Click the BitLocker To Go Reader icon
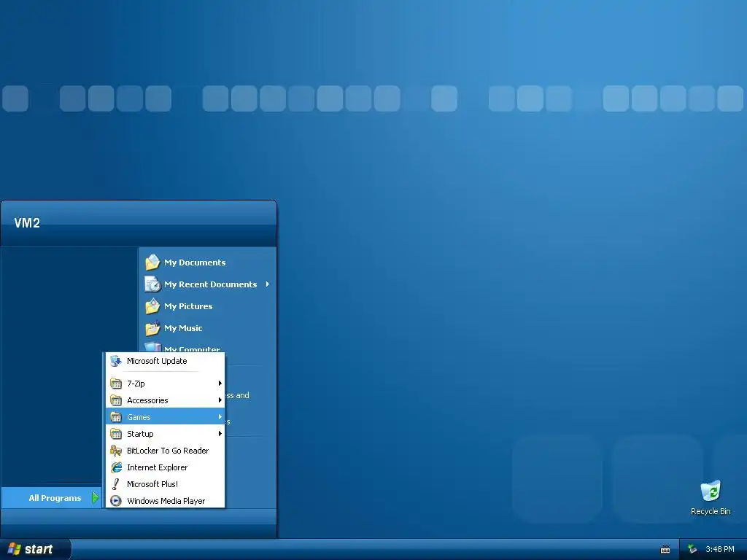The image size is (747, 560). coord(116,451)
